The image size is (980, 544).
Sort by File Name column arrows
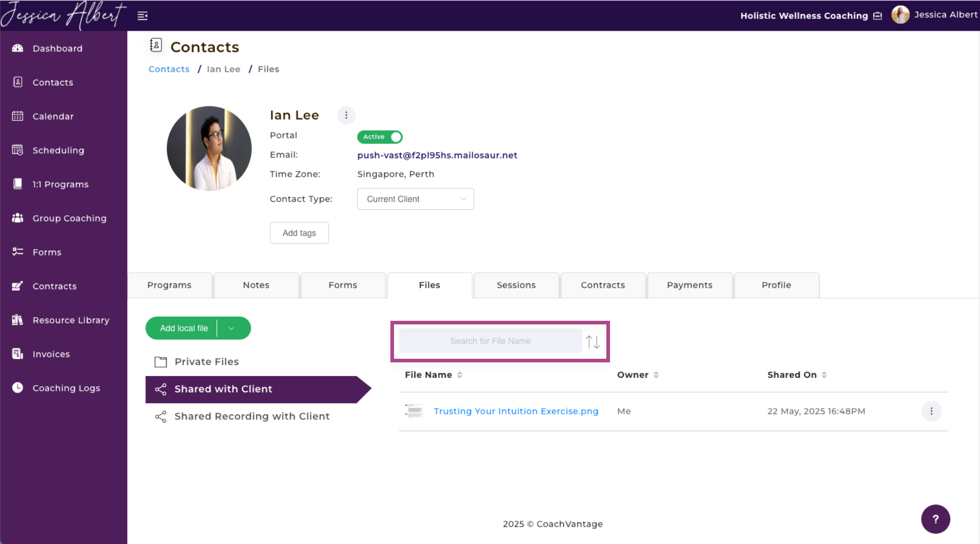pos(460,375)
